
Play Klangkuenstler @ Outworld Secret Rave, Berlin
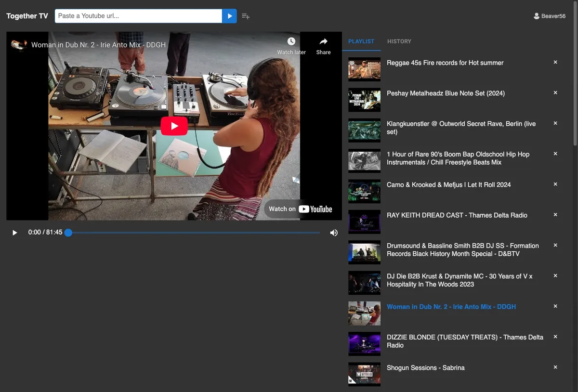(461, 128)
